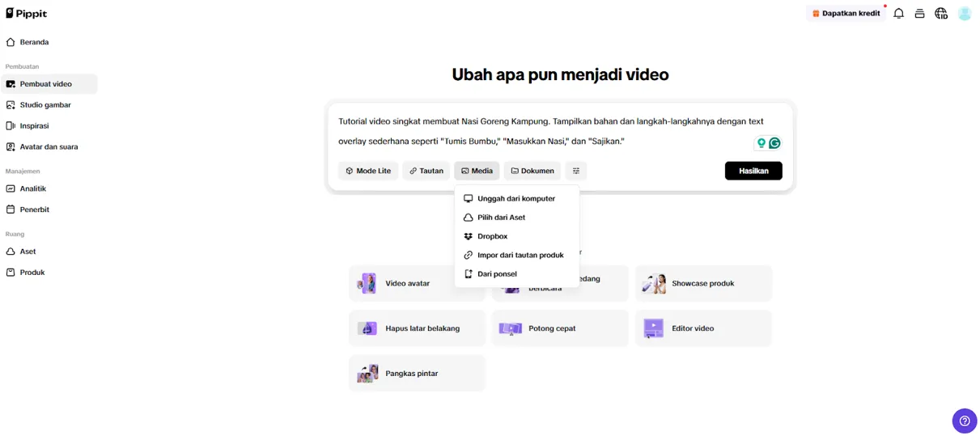Click the Produk box icon
The height and width of the screenshot is (440, 980).
(x=11, y=273)
